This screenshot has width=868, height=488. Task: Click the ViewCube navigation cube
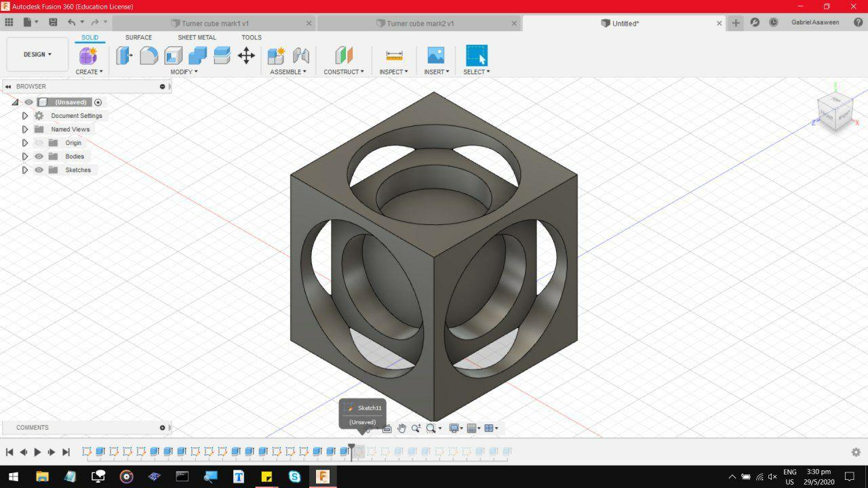[x=835, y=112]
